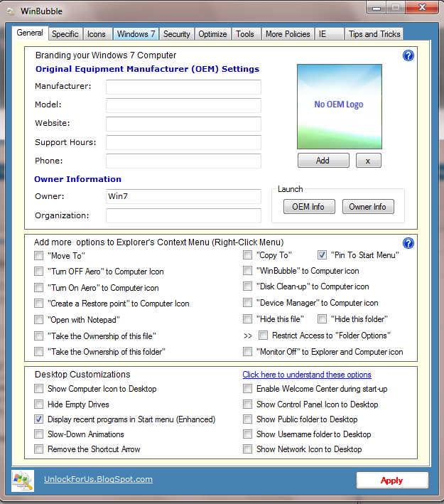Open 'Click here to understand these options' link
The width and height of the screenshot is (444, 504).
(307, 375)
